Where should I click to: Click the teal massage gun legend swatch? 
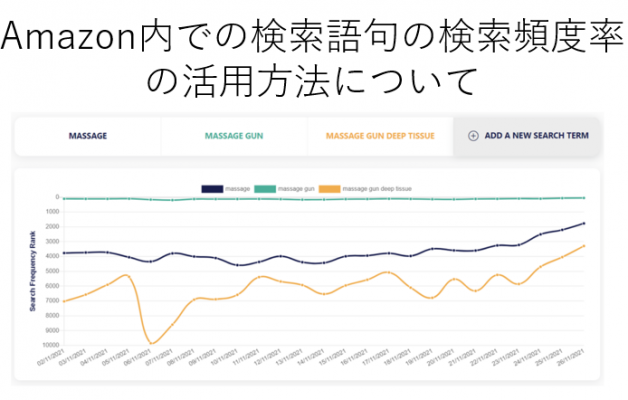[263, 188]
